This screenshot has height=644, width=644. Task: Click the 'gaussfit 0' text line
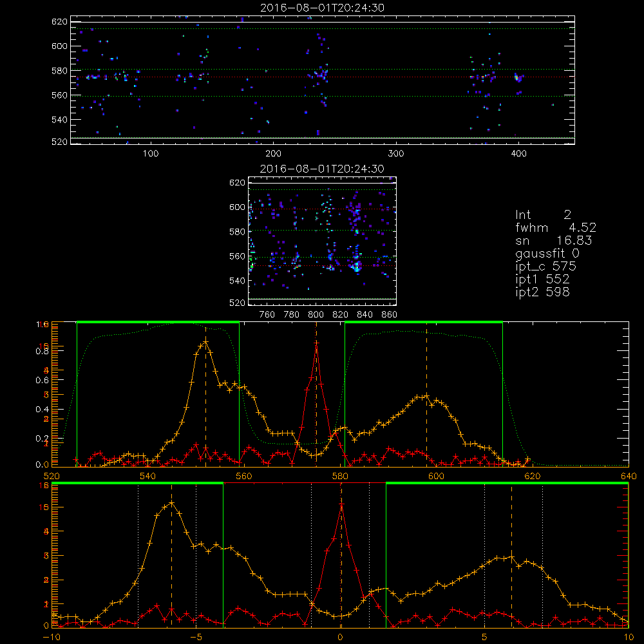547,253
